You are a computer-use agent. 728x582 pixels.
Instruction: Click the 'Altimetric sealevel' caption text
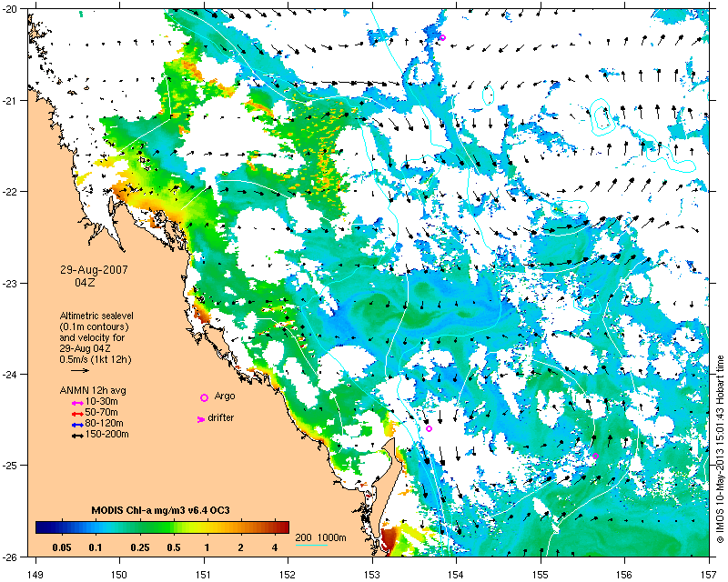point(96,316)
